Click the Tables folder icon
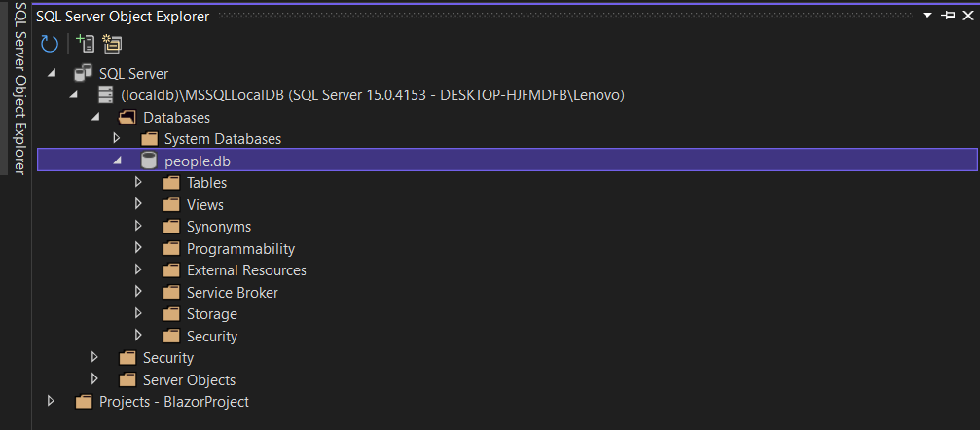The image size is (980, 430). click(171, 183)
